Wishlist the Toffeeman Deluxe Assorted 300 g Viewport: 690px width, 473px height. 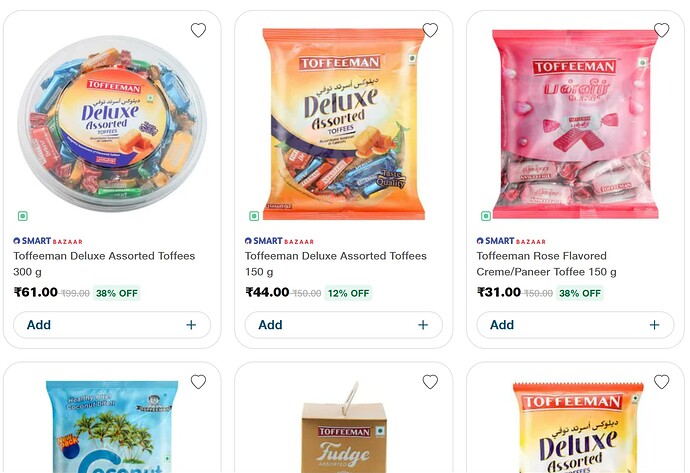pyautogui.click(x=198, y=30)
